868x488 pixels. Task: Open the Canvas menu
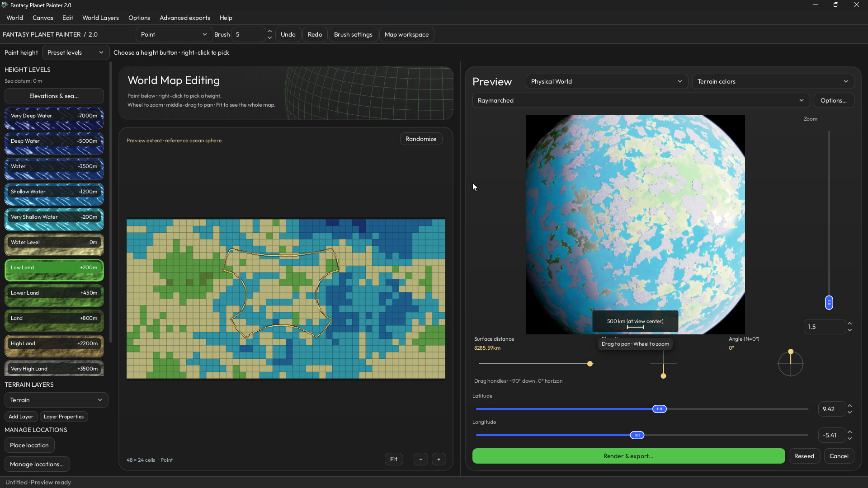point(43,18)
